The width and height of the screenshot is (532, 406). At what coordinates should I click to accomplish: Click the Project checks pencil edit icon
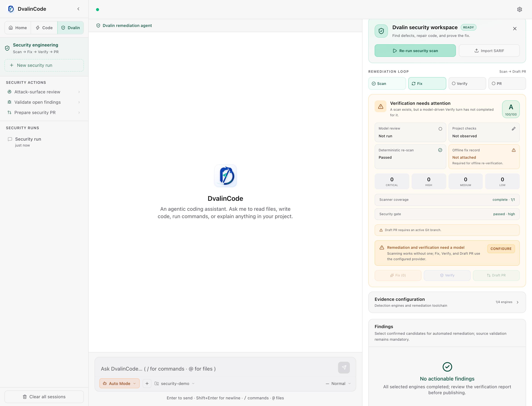click(x=513, y=129)
